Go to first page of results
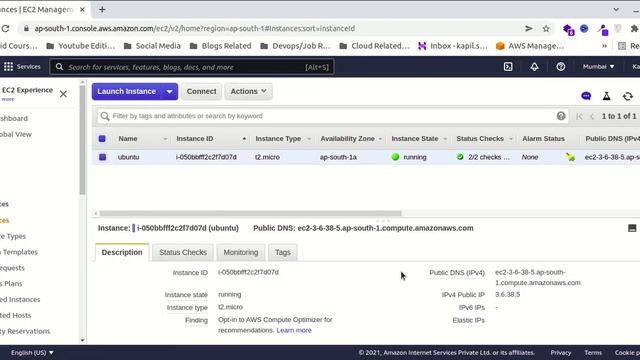640x360 pixels. click(579, 116)
